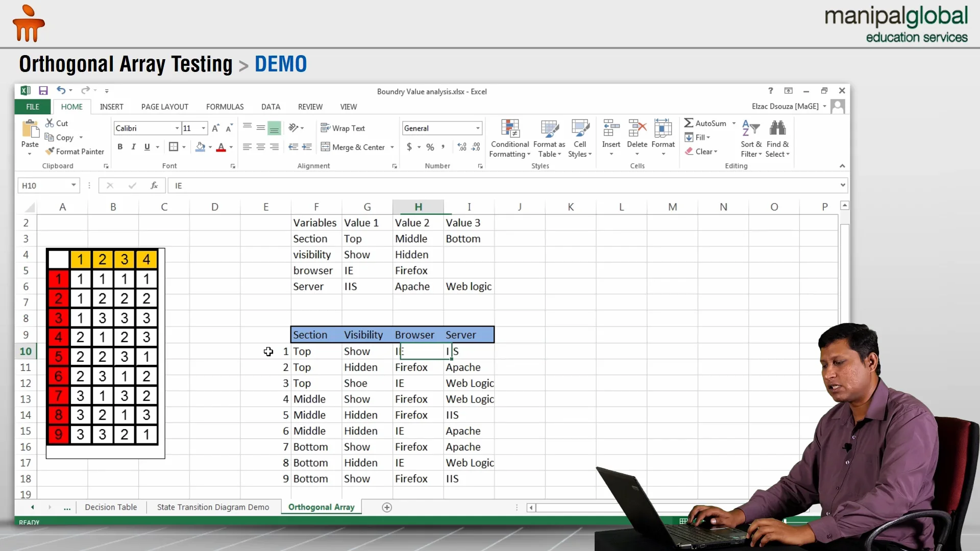Click the Insert Function fx icon
The image size is (980, 551).
point(154,186)
